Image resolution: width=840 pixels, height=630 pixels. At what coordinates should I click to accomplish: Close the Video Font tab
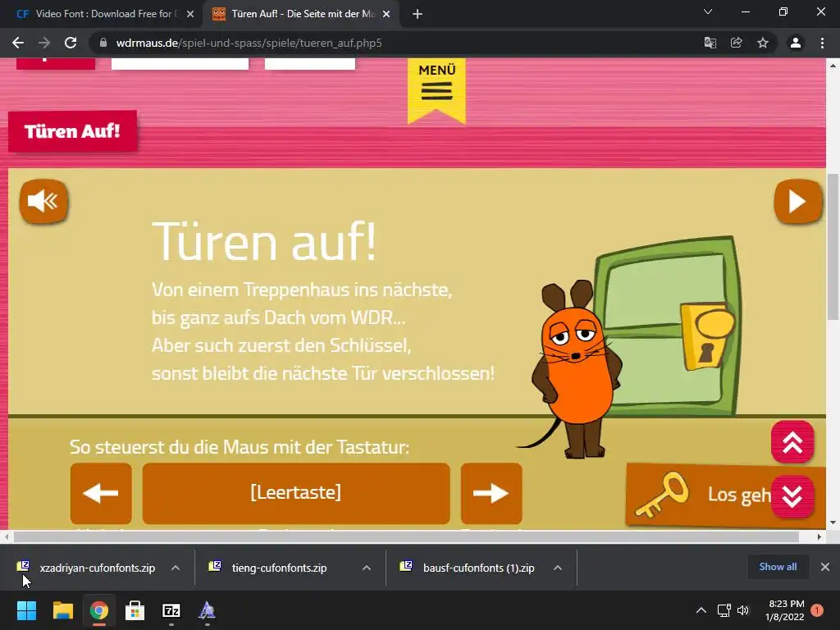click(x=190, y=14)
